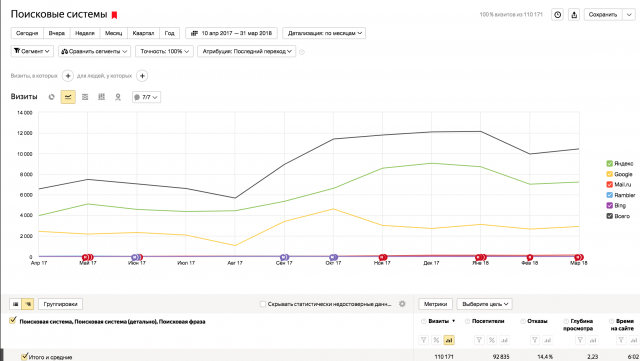Switch to the Месяц period tab
The image size is (640, 361).
(113, 33)
